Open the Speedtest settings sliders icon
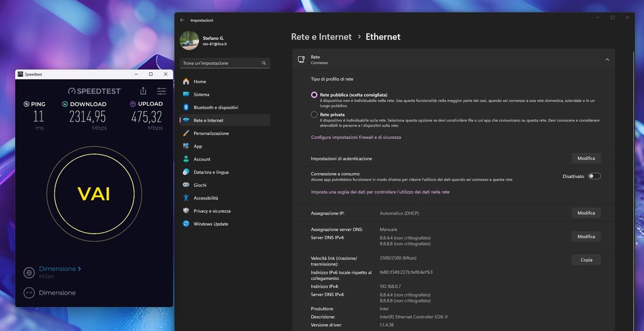Image resolution: width=644 pixels, height=331 pixels. point(162,91)
